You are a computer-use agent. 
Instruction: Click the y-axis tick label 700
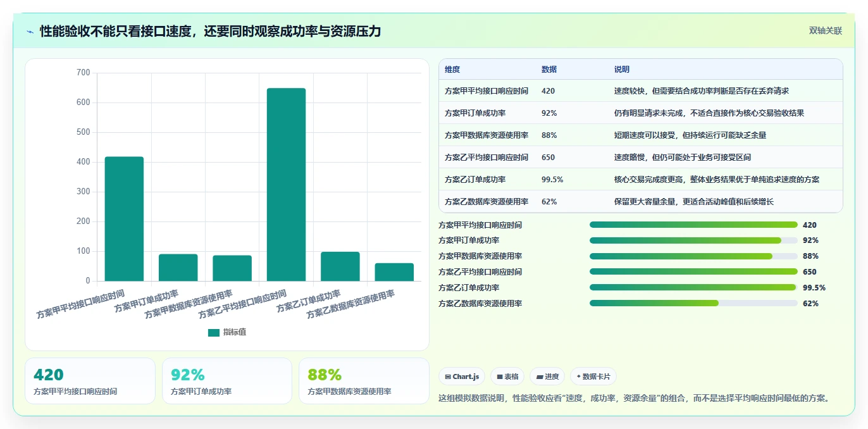tap(83, 73)
